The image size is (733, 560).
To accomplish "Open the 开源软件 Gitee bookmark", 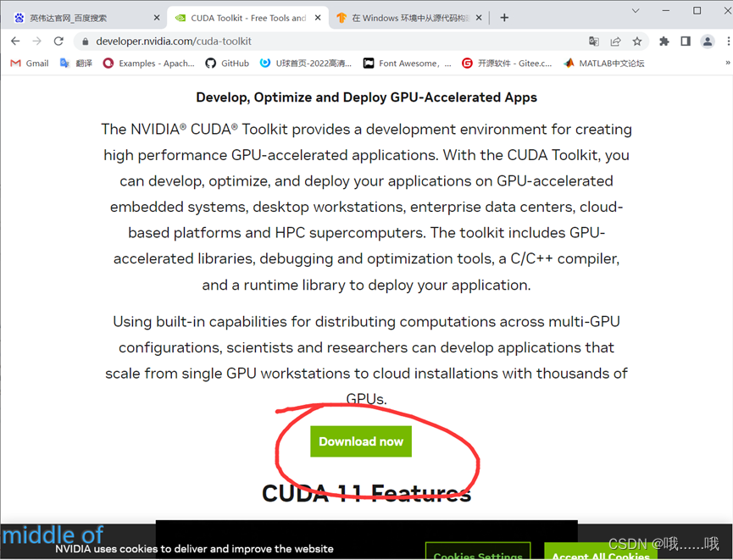I will coord(507,63).
